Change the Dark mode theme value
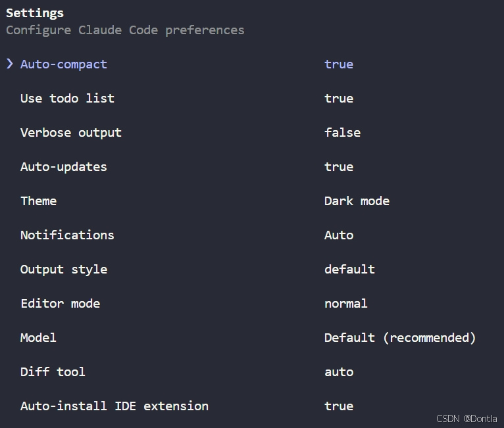 (357, 201)
